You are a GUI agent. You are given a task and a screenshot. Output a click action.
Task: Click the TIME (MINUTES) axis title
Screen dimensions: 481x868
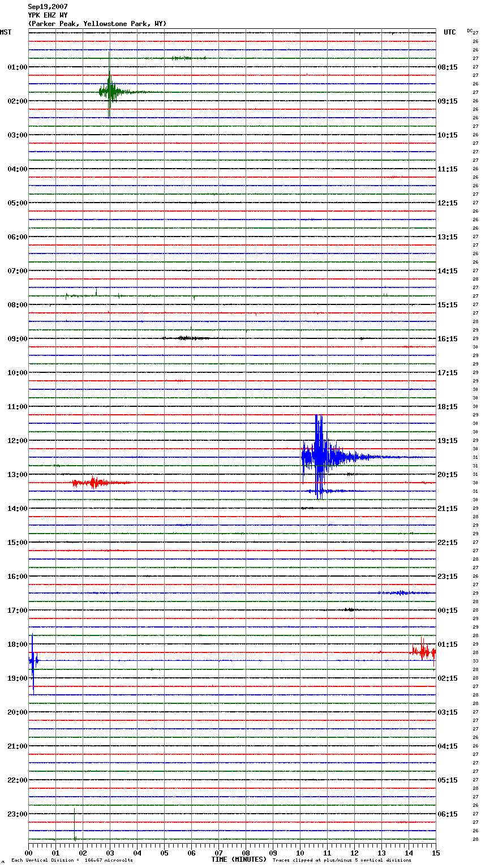click(x=239, y=860)
